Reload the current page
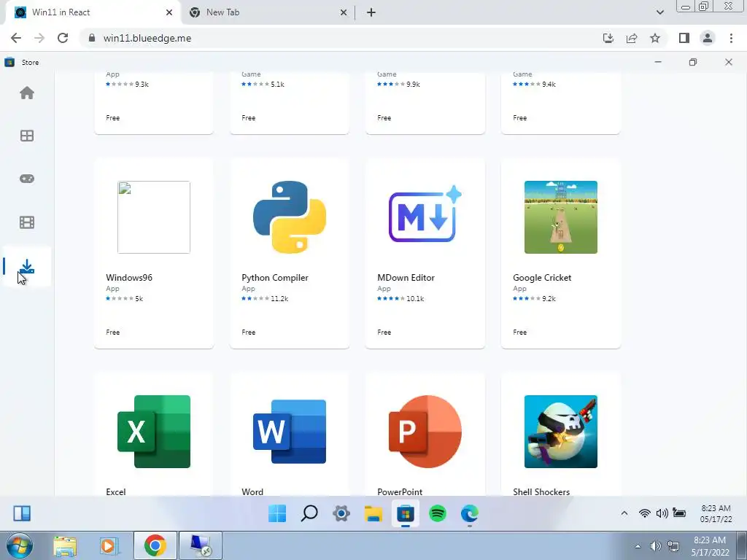Viewport: 747px width, 560px height. pyautogui.click(x=63, y=38)
